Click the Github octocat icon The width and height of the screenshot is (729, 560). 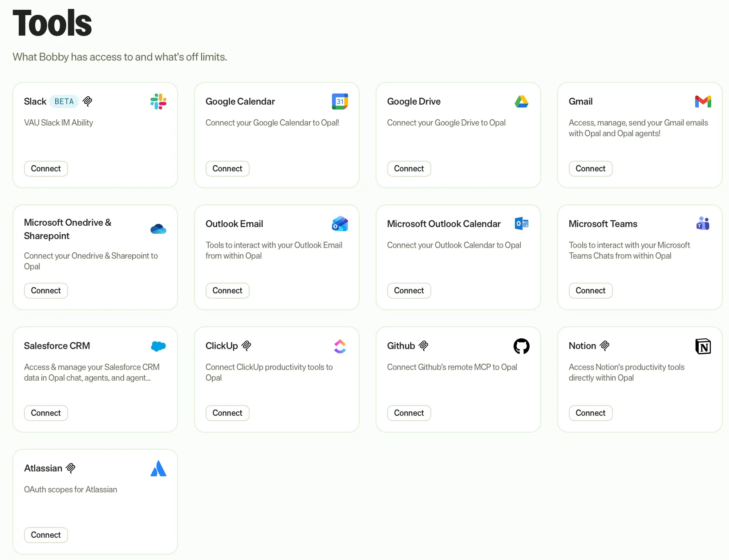point(522,346)
